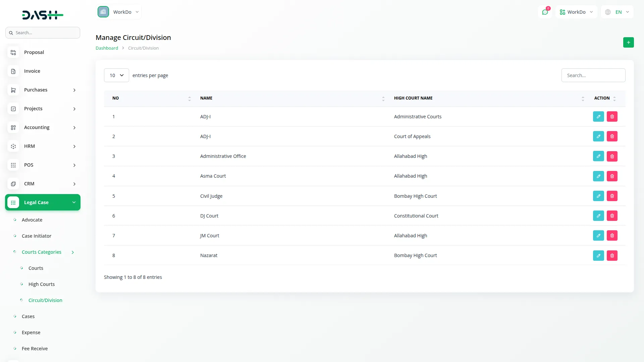Select High Courts in the sidebar
Viewport: 644px width, 362px height.
41,284
